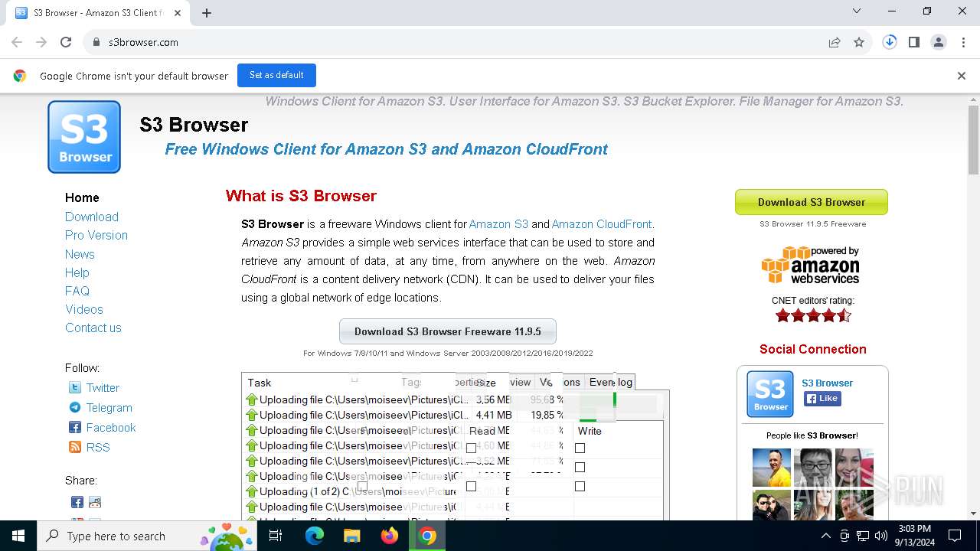Open the taskbar clock showing 3:03 PM
This screenshot has width=980, height=551.
pyautogui.click(x=915, y=536)
